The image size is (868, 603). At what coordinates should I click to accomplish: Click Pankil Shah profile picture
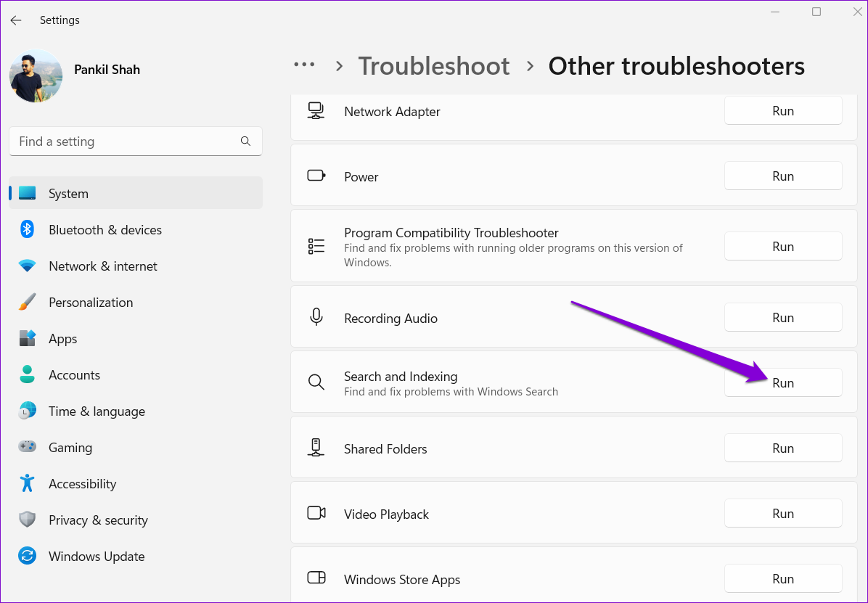click(36, 76)
